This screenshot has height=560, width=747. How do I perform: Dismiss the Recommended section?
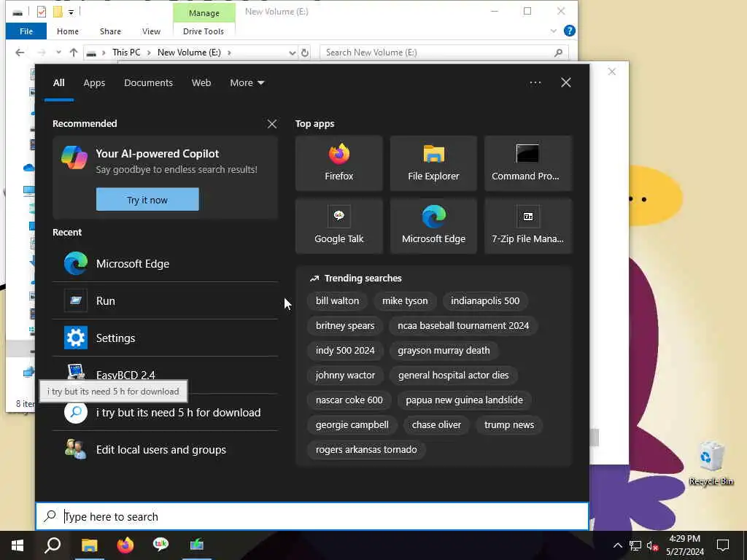coord(272,124)
